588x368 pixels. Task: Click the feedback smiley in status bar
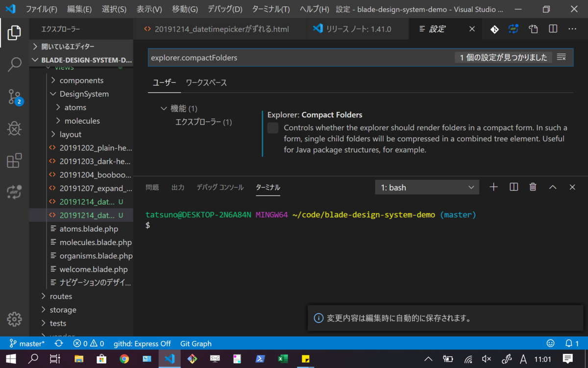pos(550,343)
